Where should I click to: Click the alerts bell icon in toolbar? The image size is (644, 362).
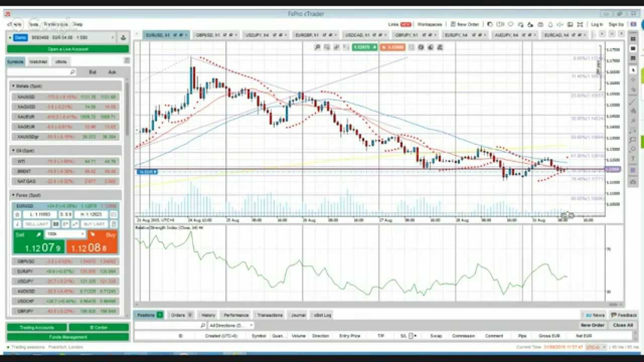coord(550,24)
